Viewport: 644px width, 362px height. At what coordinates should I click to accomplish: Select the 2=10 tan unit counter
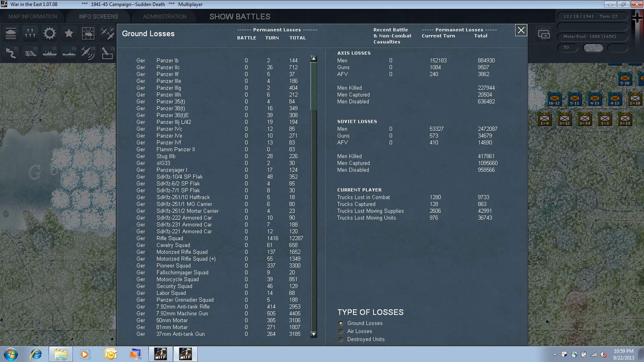point(635,99)
